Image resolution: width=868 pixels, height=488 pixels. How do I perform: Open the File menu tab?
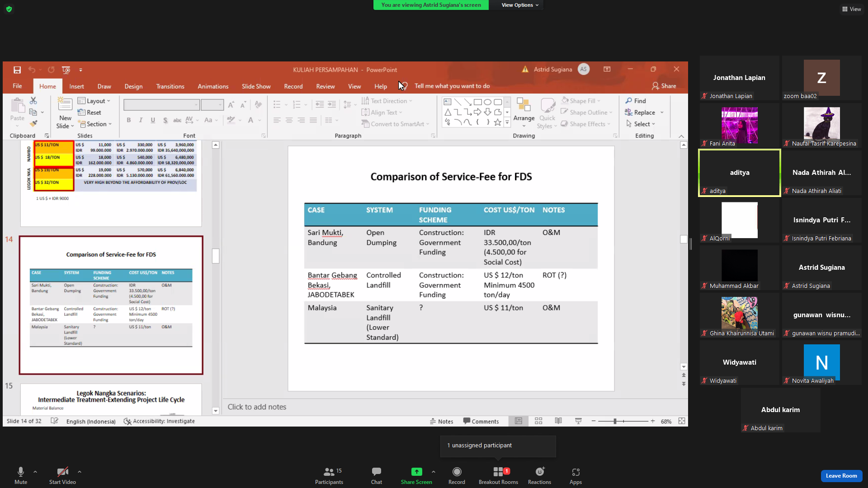click(17, 86)
